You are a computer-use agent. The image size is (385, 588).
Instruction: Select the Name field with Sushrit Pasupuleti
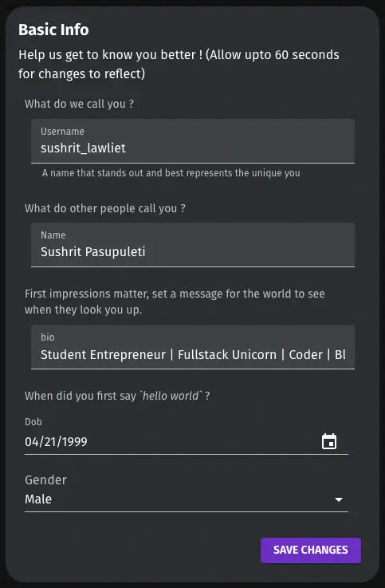point(193,245)
